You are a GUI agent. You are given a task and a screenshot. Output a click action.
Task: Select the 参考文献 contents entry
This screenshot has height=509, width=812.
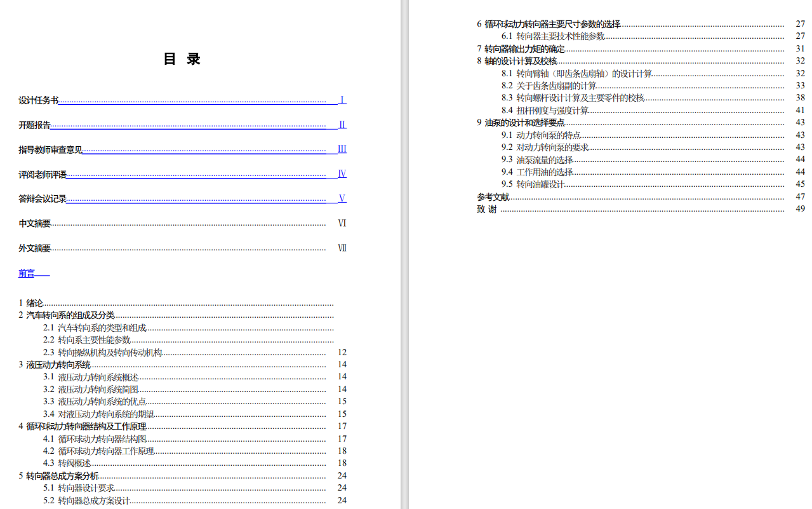point(641,197)
